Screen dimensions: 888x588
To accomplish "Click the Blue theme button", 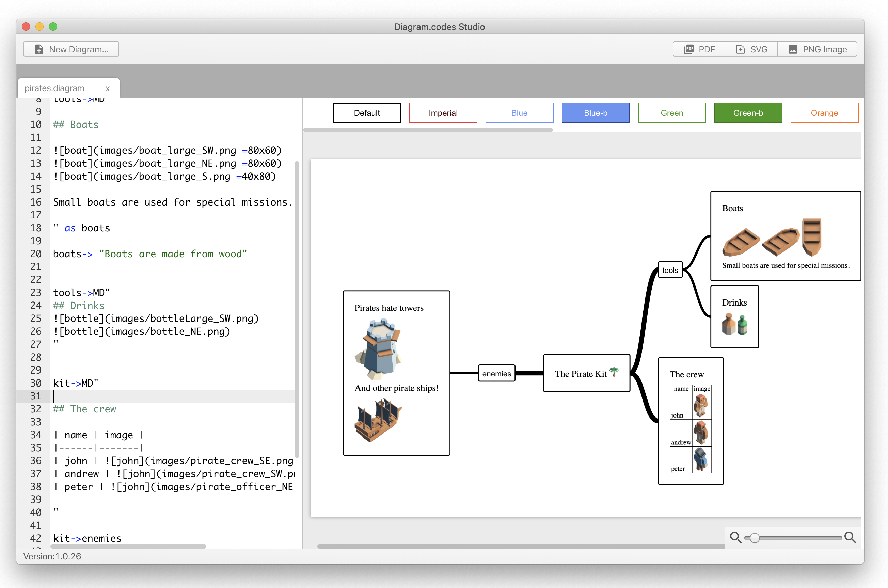I will (x=519, y=113).
